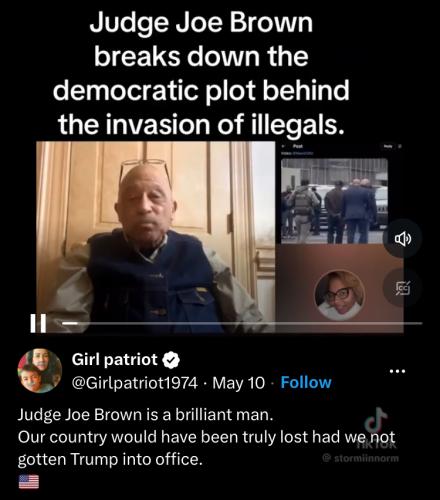Open the circular woman profile picture

[x=340, y=295]
